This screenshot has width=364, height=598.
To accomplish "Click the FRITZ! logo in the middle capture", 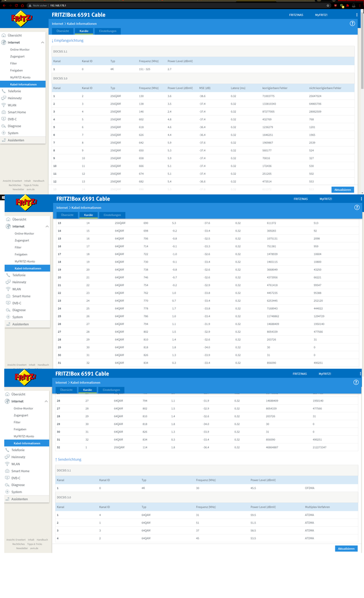I will [x=26, y=202].
